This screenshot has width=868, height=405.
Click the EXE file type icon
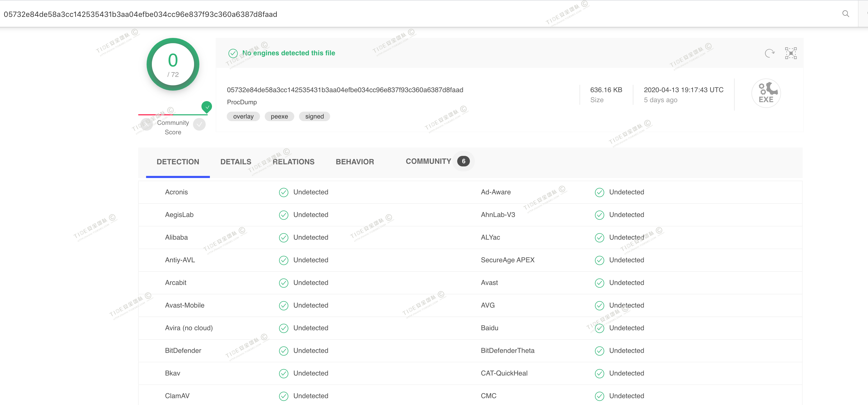pyautogui.click(x=766, y=93)
